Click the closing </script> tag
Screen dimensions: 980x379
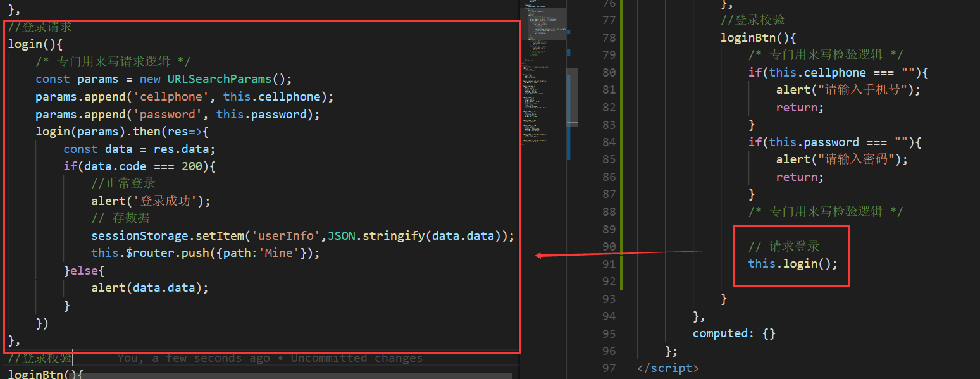667,368
